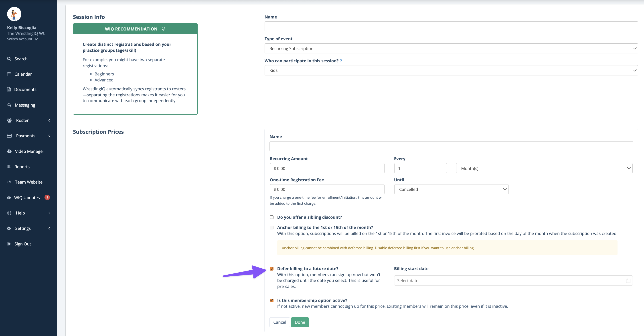
Task: Toggle the membership option active checkbox
Action: 272,300
